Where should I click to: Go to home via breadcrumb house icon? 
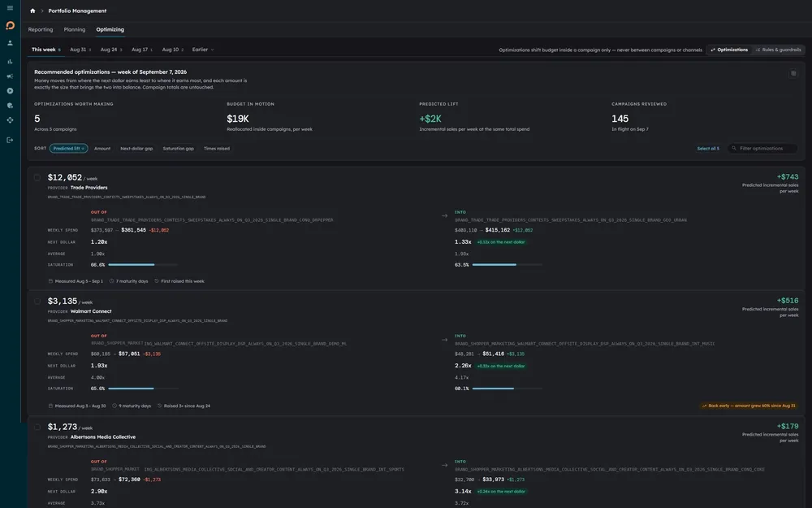tap(32, 11)
